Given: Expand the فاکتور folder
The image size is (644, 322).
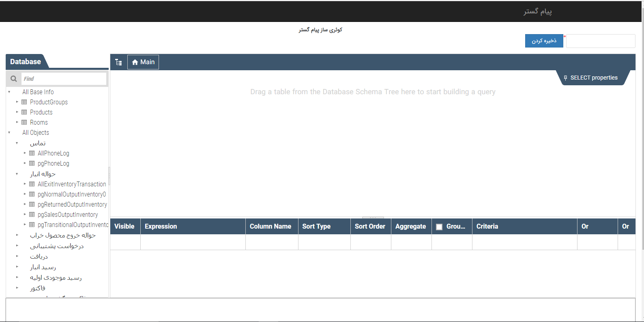Looking at the screenshot, I should (17, 288).
